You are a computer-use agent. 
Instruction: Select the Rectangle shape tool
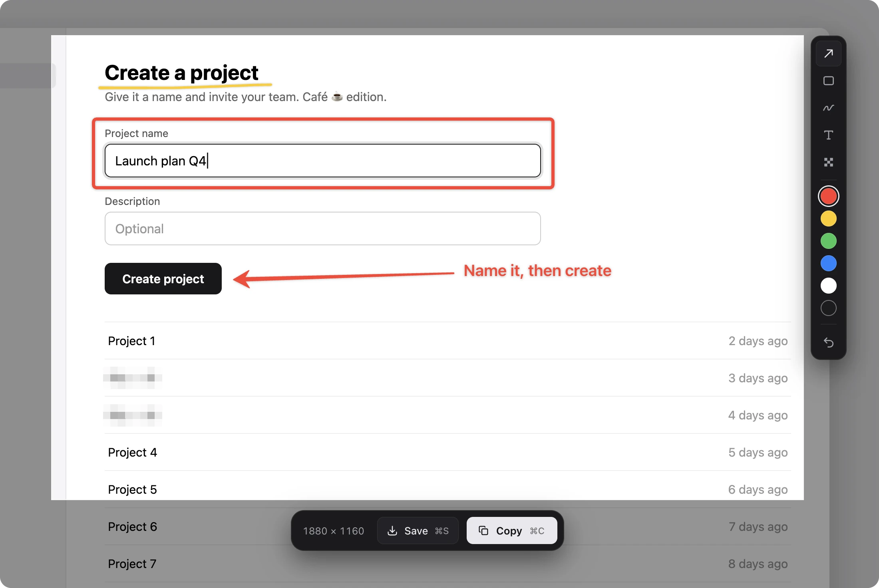pyautogui.click(x=828, y=81)
